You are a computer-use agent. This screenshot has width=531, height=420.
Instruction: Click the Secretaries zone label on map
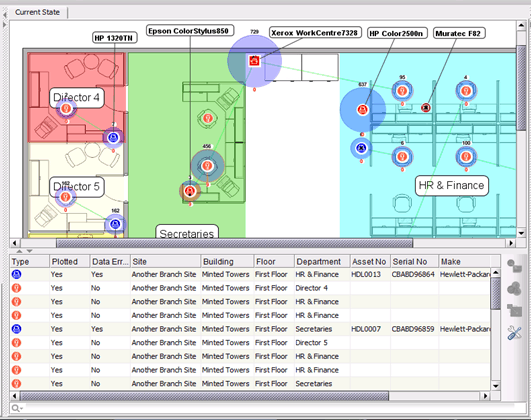pos(187,231)
